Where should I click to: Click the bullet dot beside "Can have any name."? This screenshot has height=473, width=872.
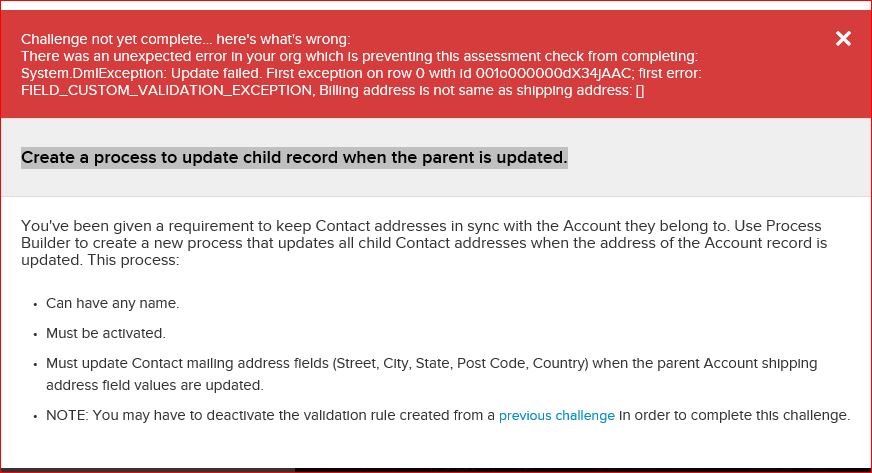(x=34, y=304)
